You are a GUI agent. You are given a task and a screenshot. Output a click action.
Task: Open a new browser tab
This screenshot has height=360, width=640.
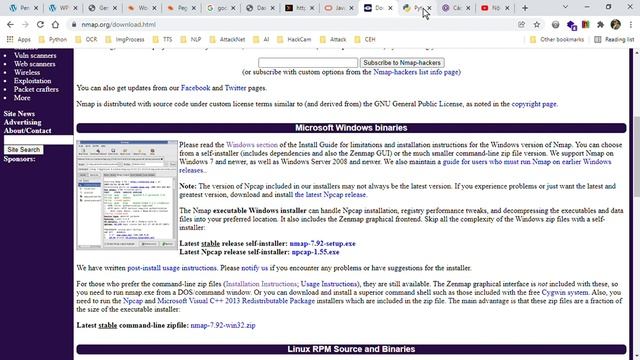coord(525,8)
